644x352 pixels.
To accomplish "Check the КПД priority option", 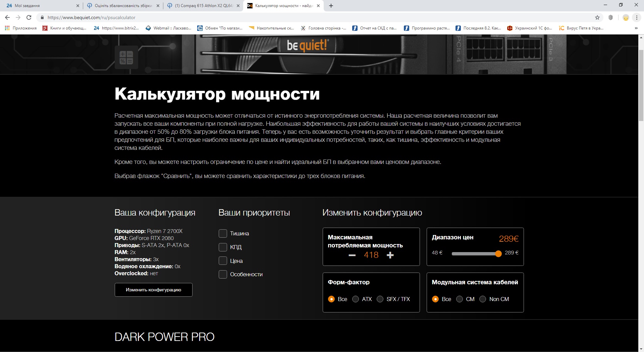I will point(223,247).
